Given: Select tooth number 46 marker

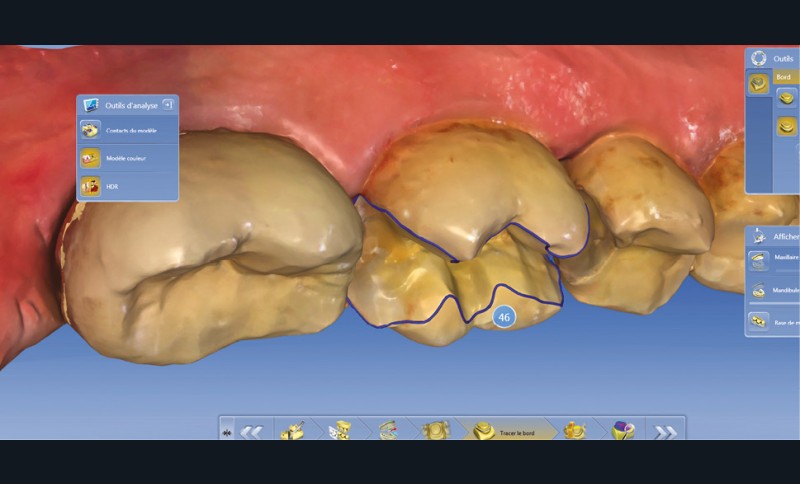Looking at the screenshot, I should click(x=504, y=317).
